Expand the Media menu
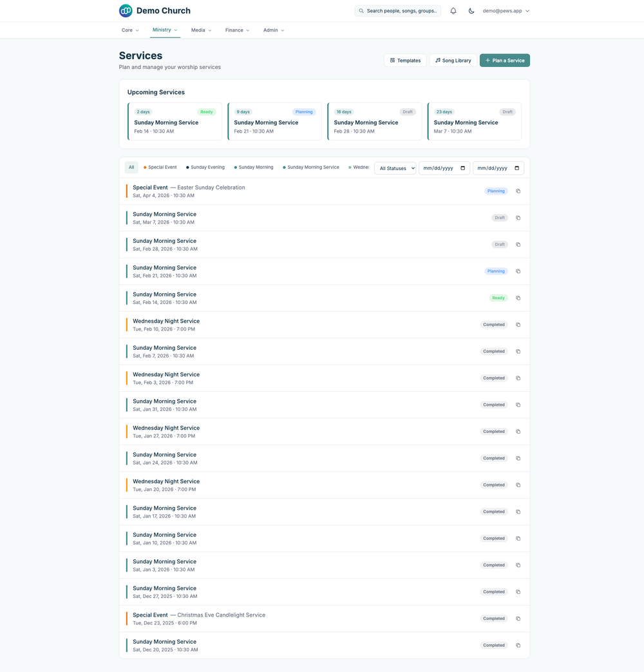The height and width of the screenshot is (672, 644). click(201, 30)
